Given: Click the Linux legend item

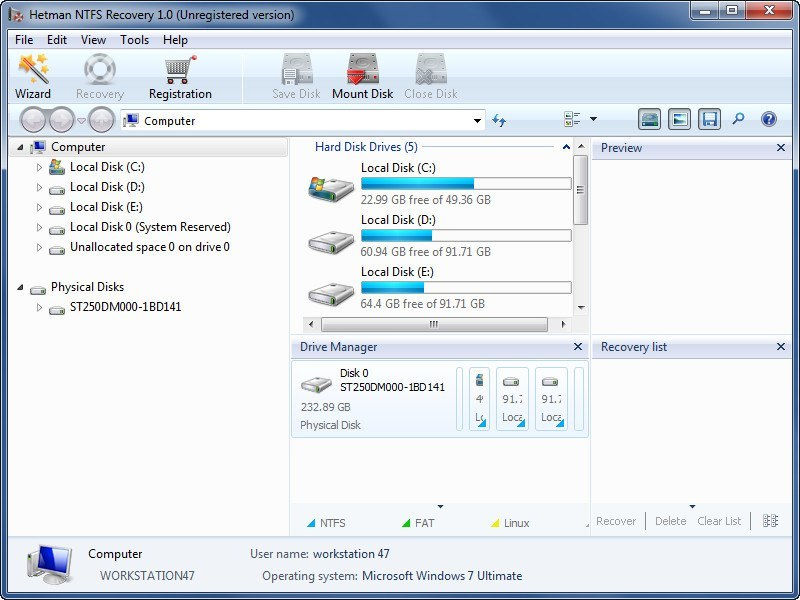Looking at the screenshot, I should click(510, 523).
